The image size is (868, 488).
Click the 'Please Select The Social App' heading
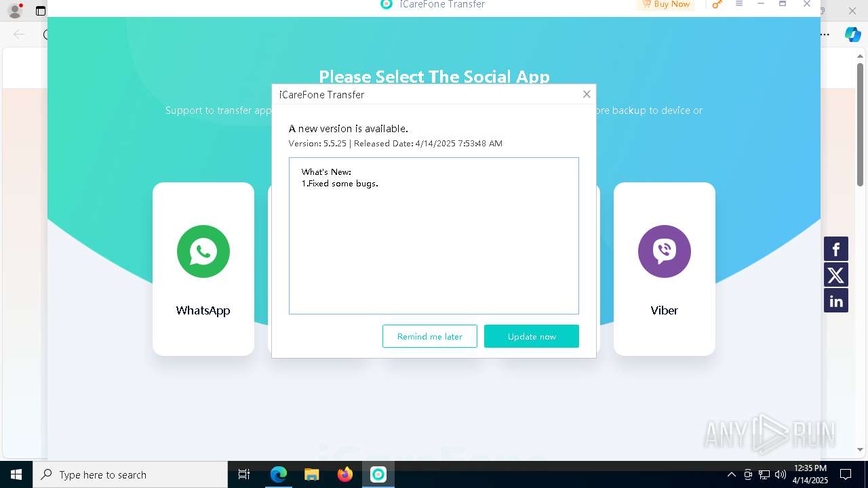pyautogui.click(x=434, y=77)
